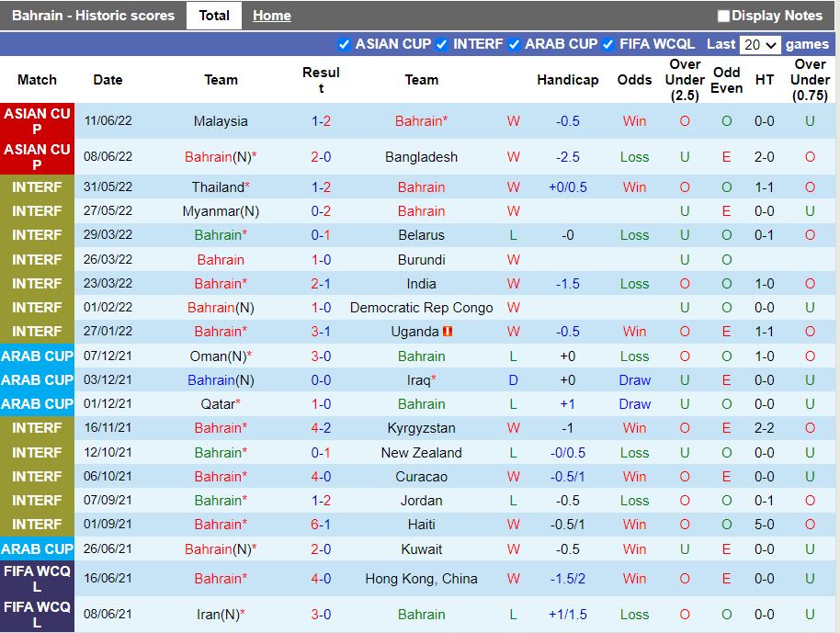Open the Last 20 games dropdown
Image resolution: width=840 pixels, height=633 pixels.
760,44
